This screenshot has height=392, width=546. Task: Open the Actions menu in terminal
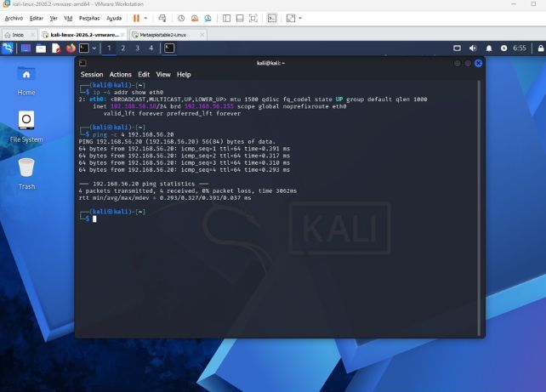(121, 75)
